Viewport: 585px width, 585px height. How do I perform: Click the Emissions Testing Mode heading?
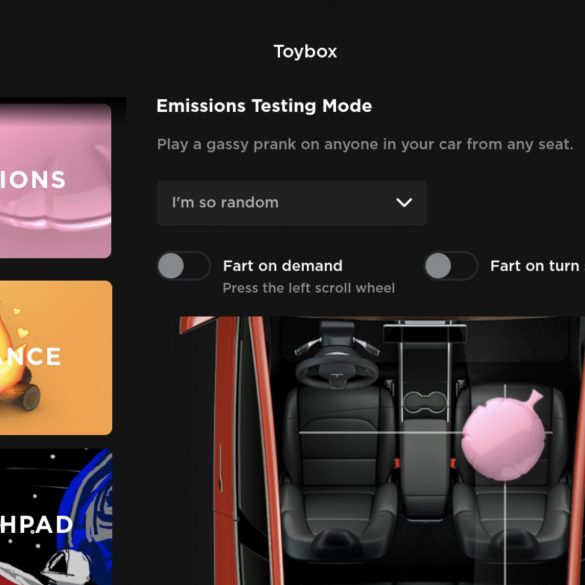tap(264, 106)
